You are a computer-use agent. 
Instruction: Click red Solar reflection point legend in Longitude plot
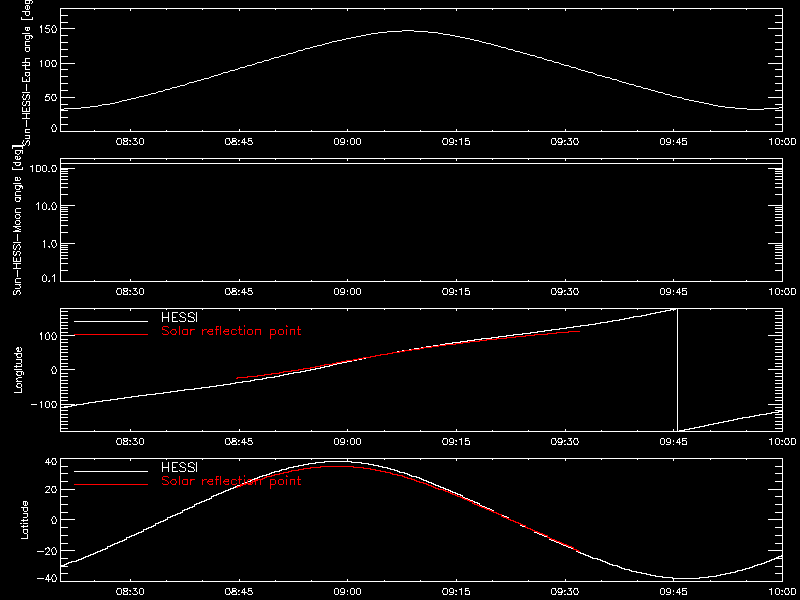231,331
